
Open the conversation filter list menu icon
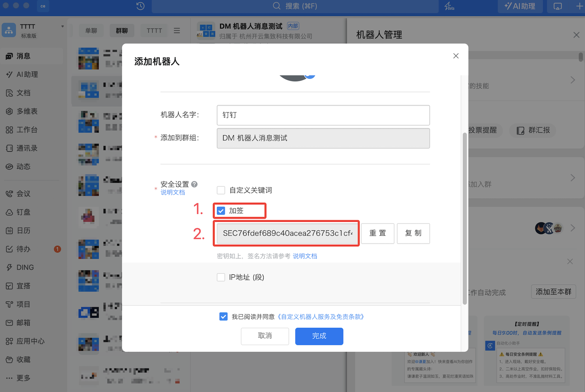tap(177, 30)
